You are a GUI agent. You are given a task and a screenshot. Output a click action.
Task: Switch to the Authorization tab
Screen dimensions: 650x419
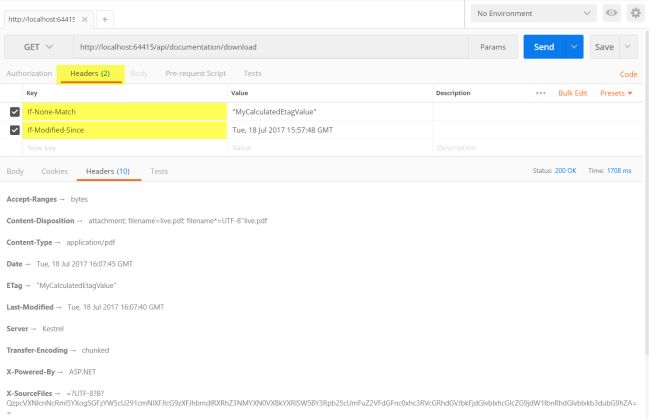[x=29, y=74]
